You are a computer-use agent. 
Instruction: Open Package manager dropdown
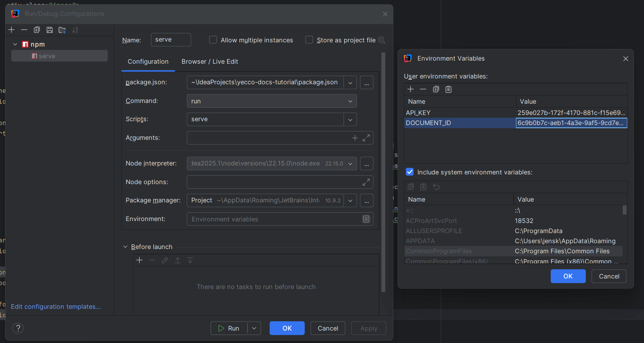(x=350, y=200)
